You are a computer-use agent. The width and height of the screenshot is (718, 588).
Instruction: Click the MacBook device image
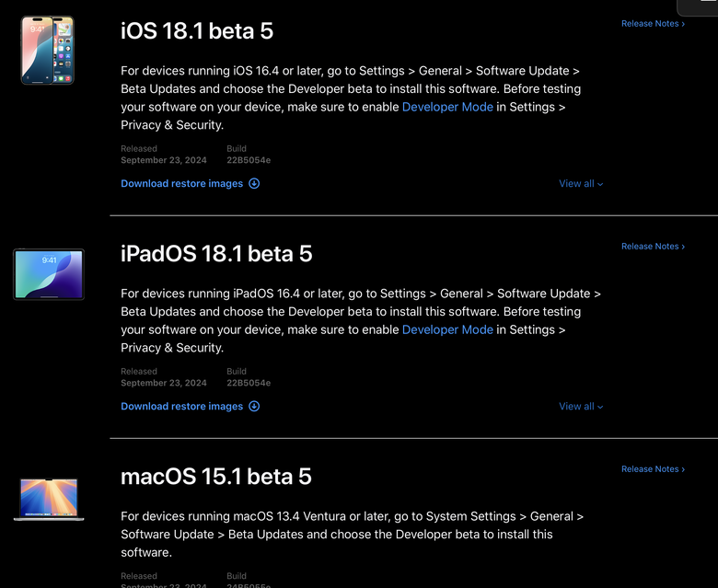[x=49, y=499]
